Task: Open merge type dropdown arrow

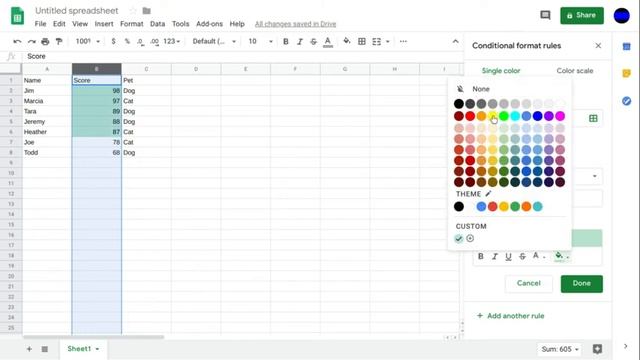Action: coord(387,42)
